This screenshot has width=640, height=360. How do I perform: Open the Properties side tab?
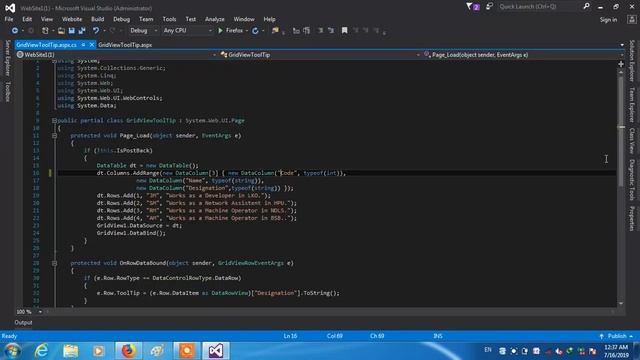632,218
